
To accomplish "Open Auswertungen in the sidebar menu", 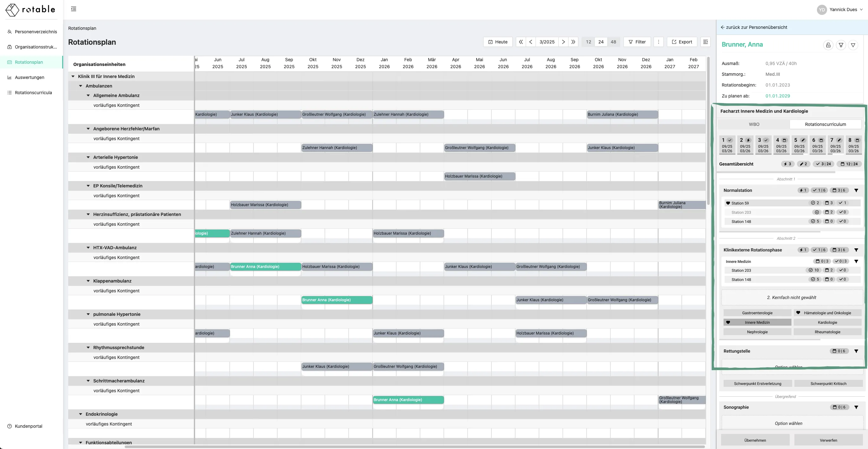I will coord(29,77).
